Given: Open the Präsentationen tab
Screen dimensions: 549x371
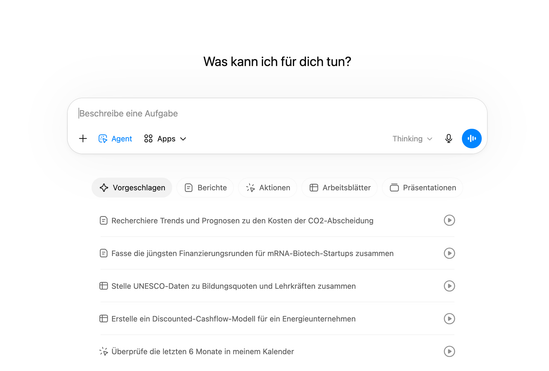Looking at the screenshot, I should (423, 188).
